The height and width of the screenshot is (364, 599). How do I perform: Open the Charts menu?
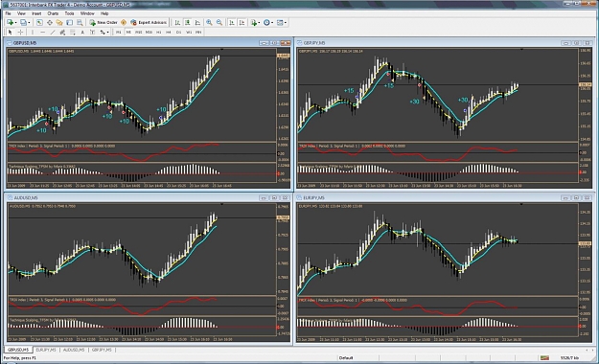pos(53,13)
